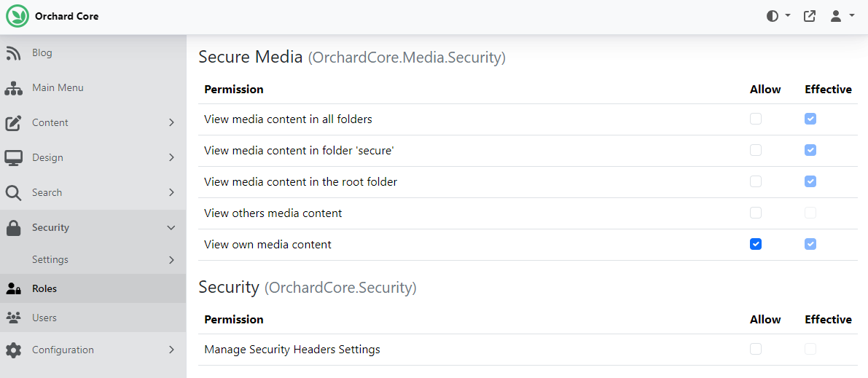Expand the Configuration menu chevron
Screen dimensions: 868x378
171,350
